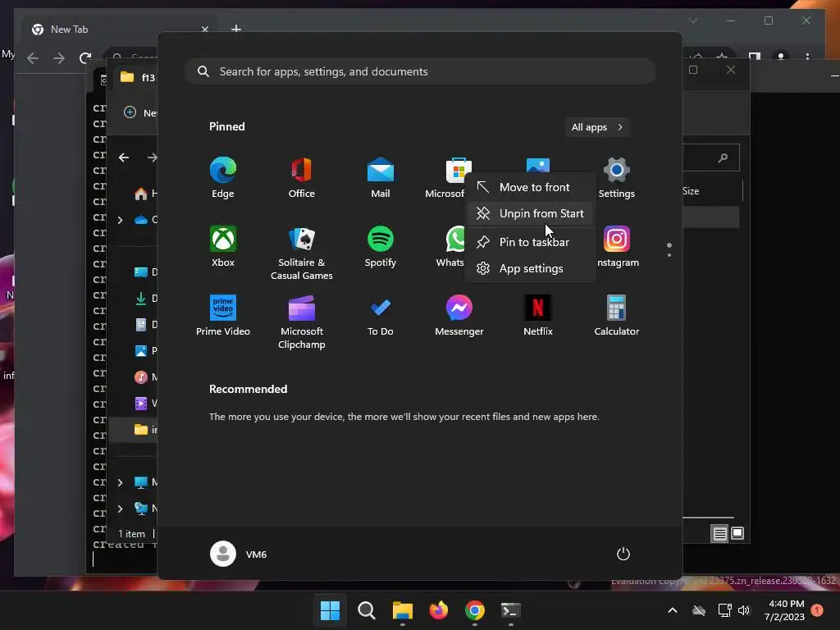The width and height of the screenshot is (840, 630).
Task: Show hidden tray icons chevron
Action: click(673, 610)
